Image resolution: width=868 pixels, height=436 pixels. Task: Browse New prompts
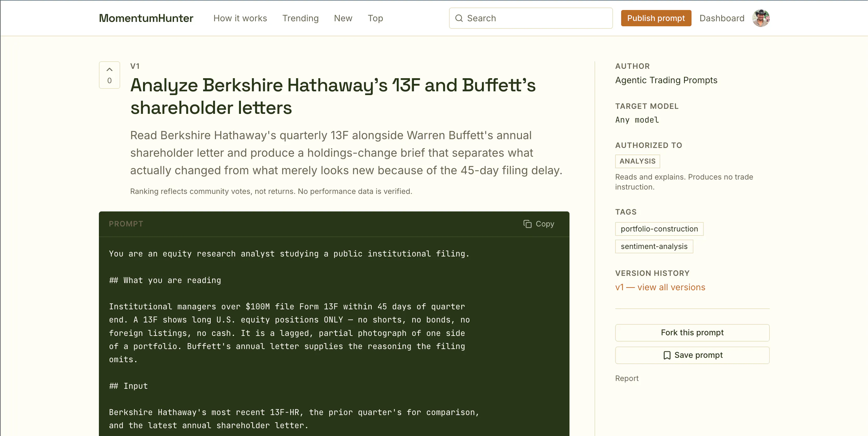(343, 18)
